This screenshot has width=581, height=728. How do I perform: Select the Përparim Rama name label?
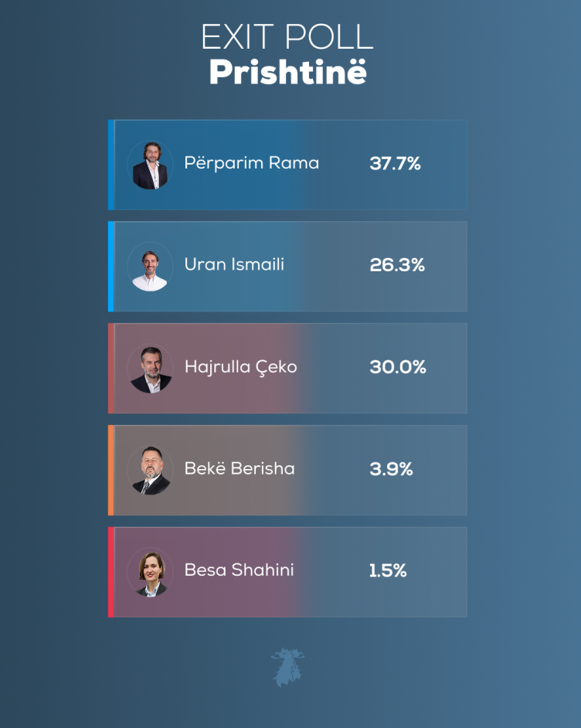point(251,163)
